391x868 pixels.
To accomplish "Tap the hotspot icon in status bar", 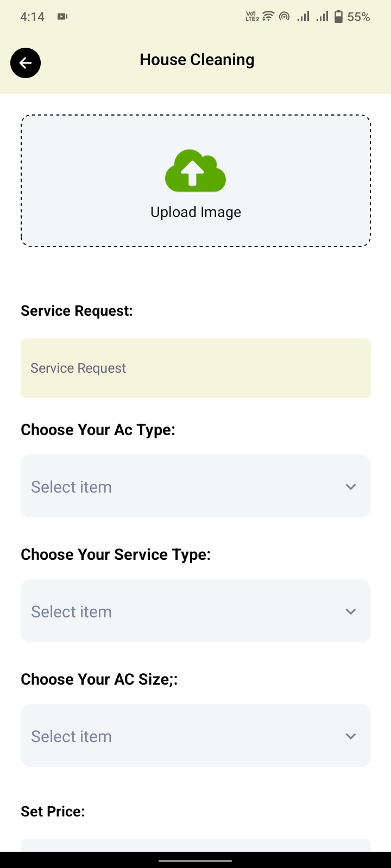I will 284,17.
